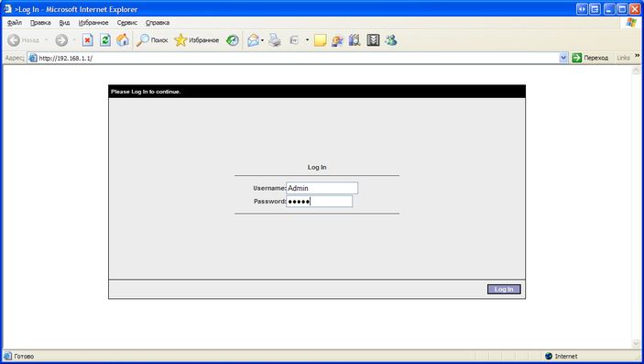Expand the Links toolbar chevron

(x=638, y=56)
